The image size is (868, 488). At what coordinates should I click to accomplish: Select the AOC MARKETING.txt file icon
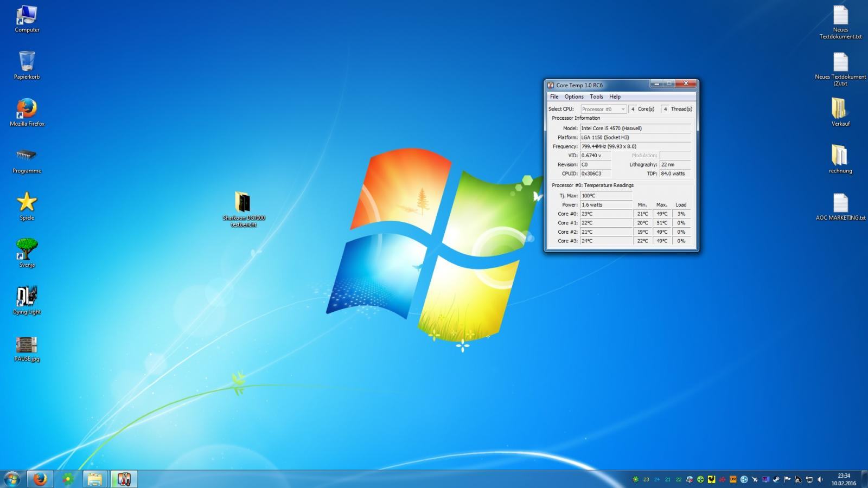[x=840, y=207]
